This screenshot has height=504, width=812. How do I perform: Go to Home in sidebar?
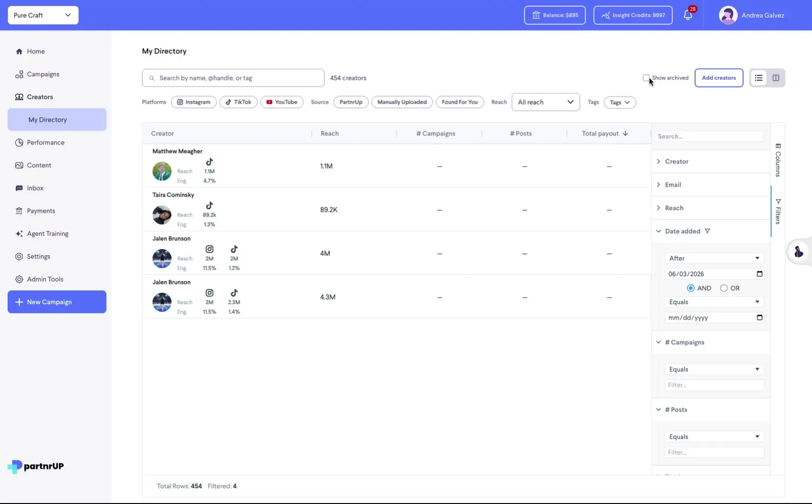pyautogui.click(x=57, y=51)
